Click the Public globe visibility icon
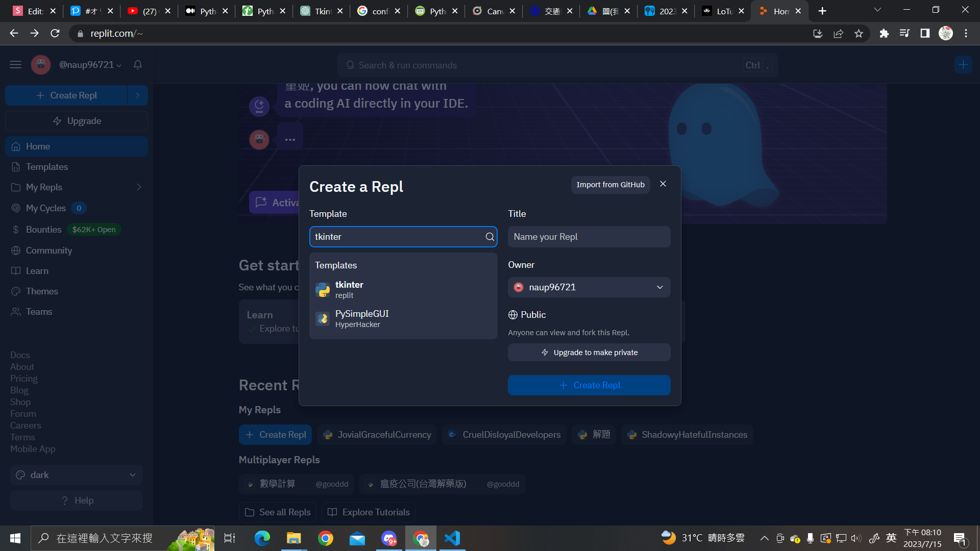The height and width of the screenshot is (551, 980). (513, 315)
